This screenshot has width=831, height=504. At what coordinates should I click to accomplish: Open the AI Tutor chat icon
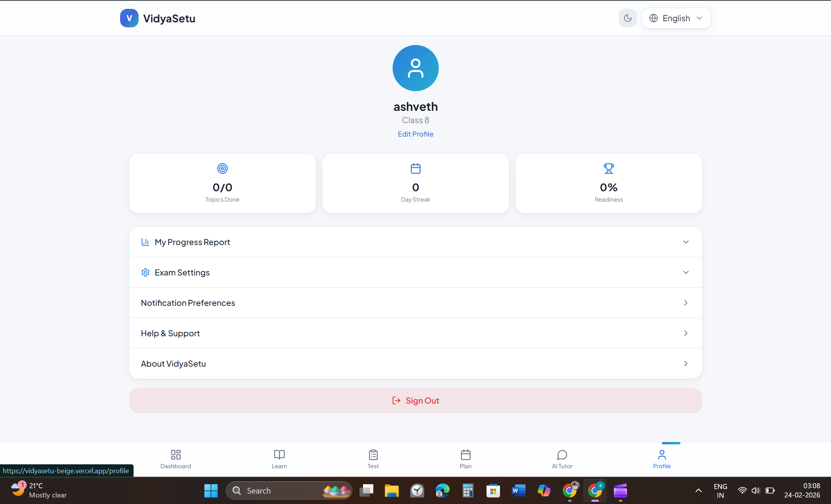point(562,455)
